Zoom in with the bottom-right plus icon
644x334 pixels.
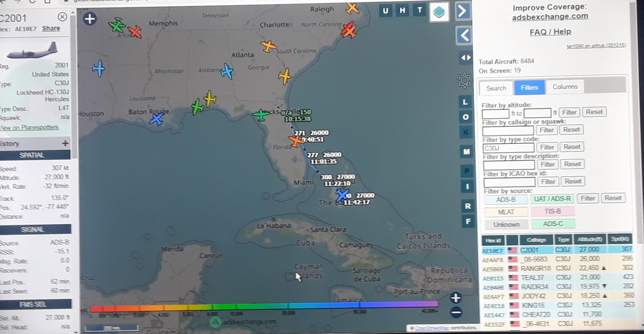point(456,298)
